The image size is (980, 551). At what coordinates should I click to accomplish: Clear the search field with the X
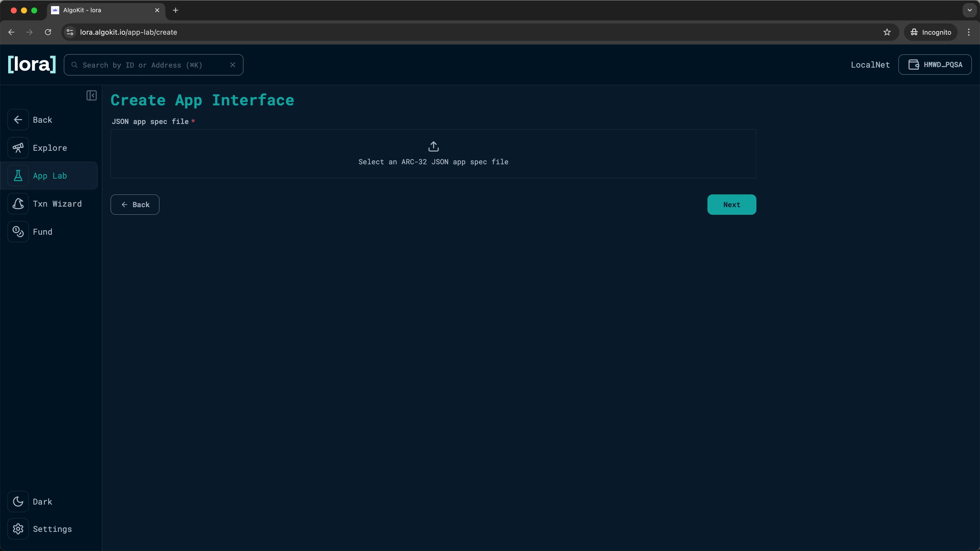coord(233,65)
